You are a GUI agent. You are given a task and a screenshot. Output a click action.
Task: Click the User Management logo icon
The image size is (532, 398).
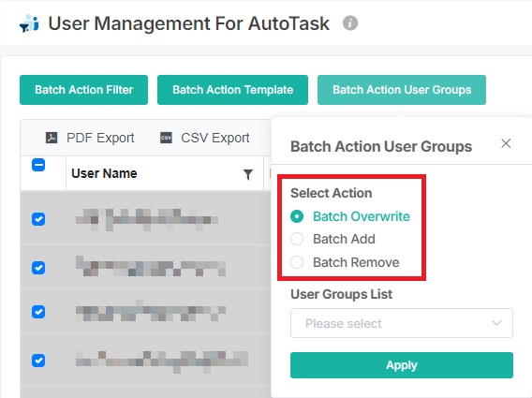(29, 23)
